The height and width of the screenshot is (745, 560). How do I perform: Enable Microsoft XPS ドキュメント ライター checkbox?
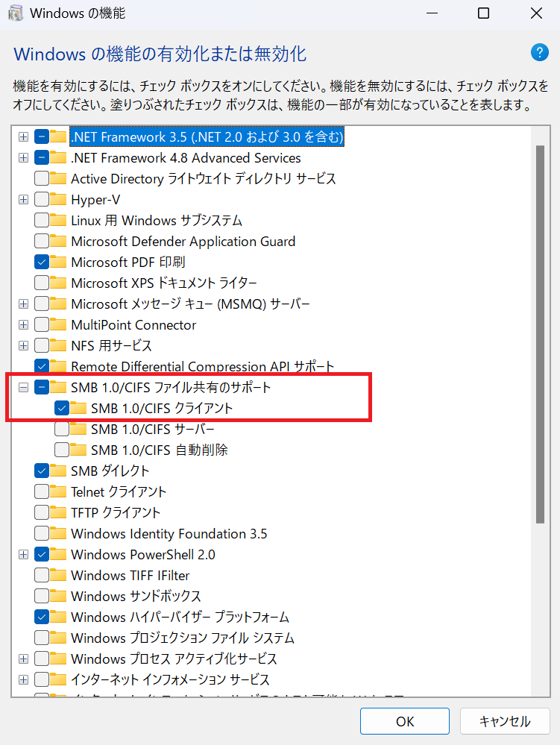[x=42, y=283]
